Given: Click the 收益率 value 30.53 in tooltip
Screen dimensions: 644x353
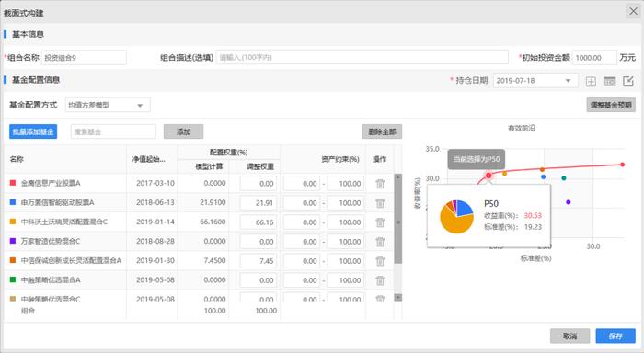Looking at the screenshot, I should tap(533, 215).
